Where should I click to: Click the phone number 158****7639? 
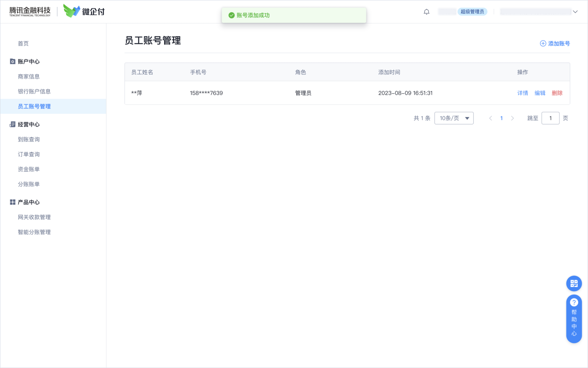click(x=206, y=93)
